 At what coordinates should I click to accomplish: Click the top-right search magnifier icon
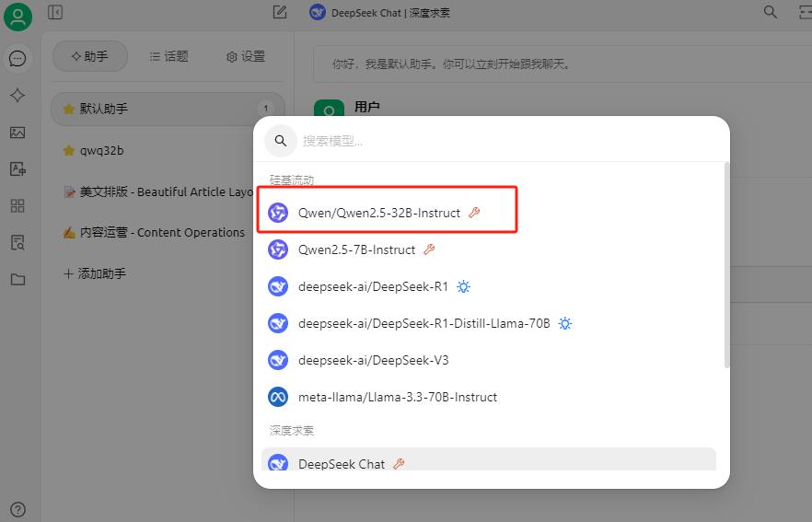click(x=770, y=13)
